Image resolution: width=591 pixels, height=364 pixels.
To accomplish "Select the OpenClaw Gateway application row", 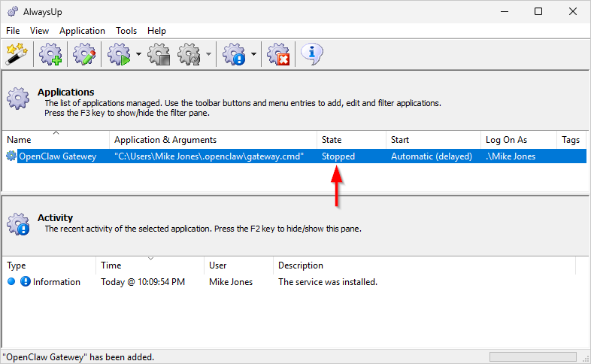I will (57, 156).
